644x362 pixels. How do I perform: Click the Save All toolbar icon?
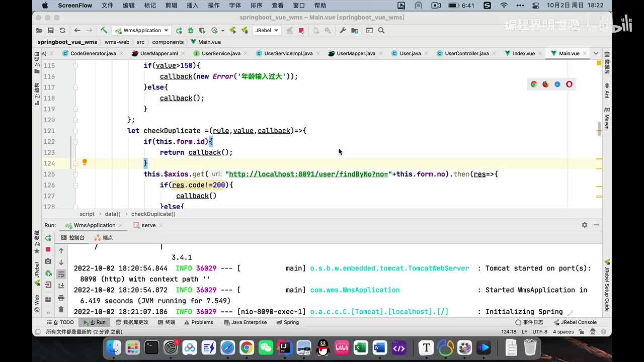pyautogui.click(x=51, y=31)
